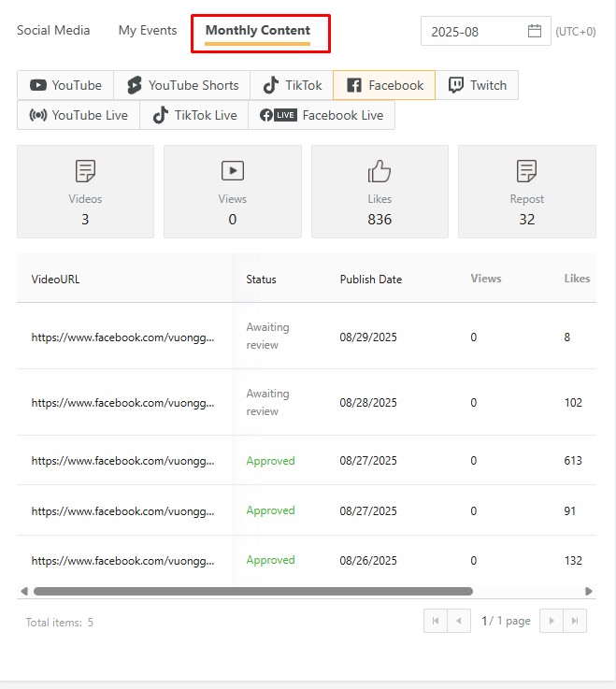Open the My Events tab

(x=148, y=31)
